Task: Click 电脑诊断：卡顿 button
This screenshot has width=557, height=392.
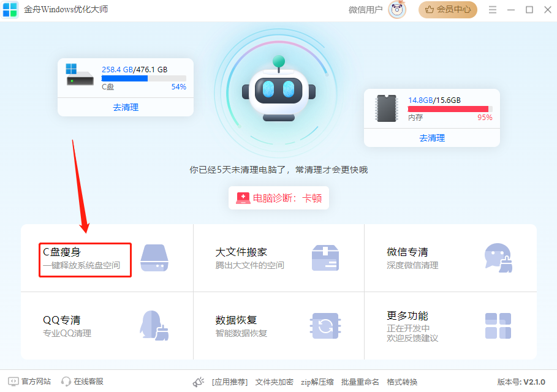Action: click(279, 198)
